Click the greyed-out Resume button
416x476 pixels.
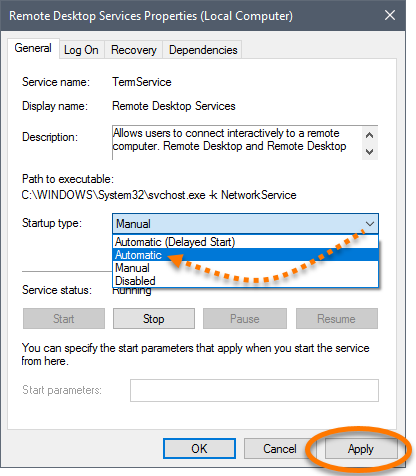point(337,319)
